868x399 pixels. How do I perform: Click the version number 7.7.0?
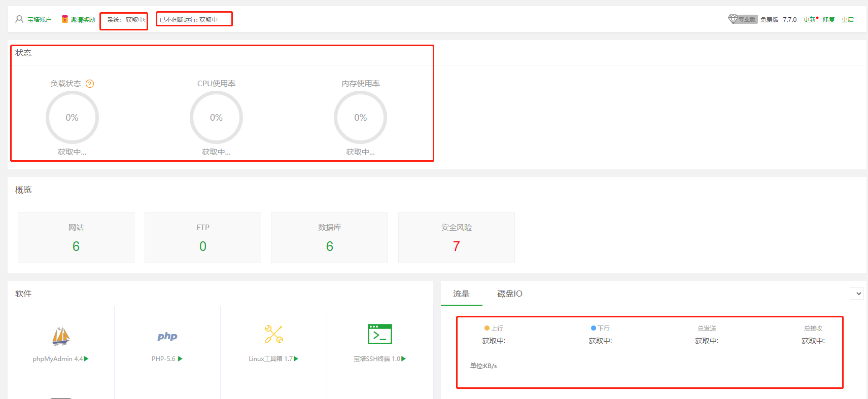pyautogui.click(x=790, y=20)
